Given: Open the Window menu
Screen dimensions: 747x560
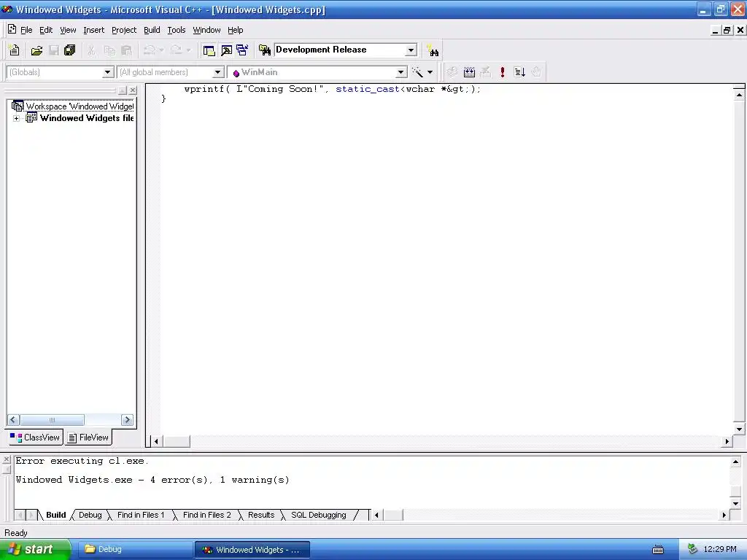Looking at the screenshot, I should coord(206,30).
